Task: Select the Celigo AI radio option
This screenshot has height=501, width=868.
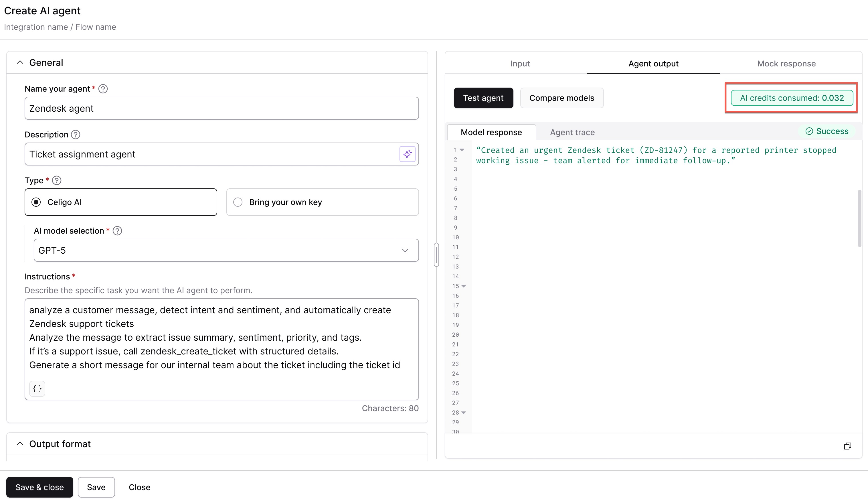Action: pos(121,202)
